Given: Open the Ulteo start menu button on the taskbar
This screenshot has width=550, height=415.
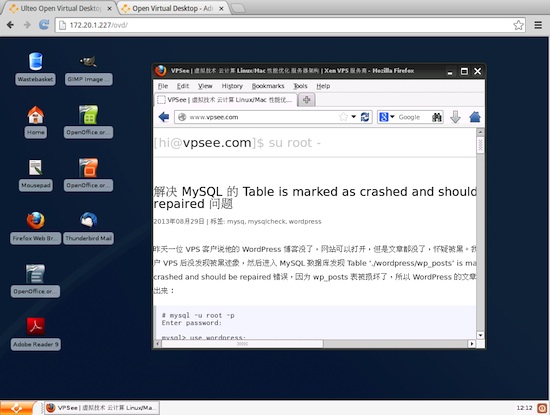Looking at the screenshot, I should 18,408.
